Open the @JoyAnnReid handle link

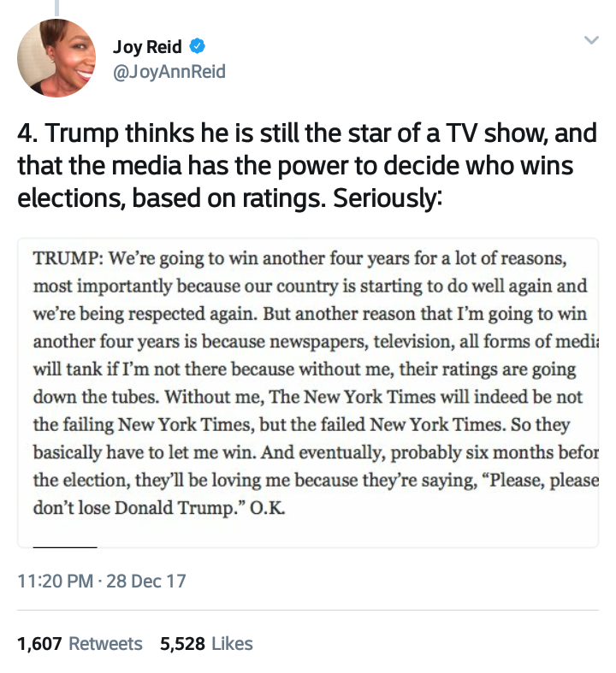coord(169,72)
